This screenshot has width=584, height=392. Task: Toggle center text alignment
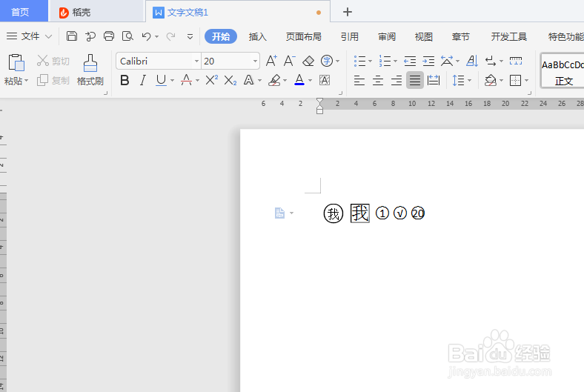378,80
